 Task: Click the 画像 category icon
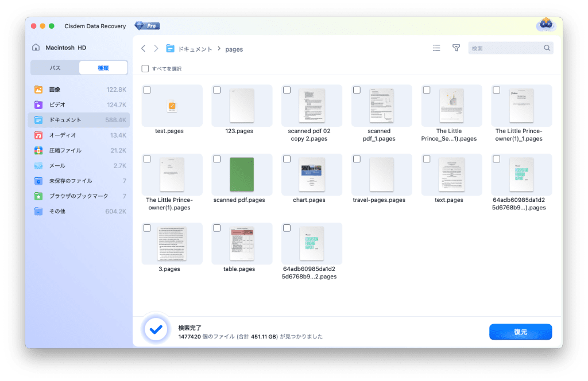[x=38, y=90]
